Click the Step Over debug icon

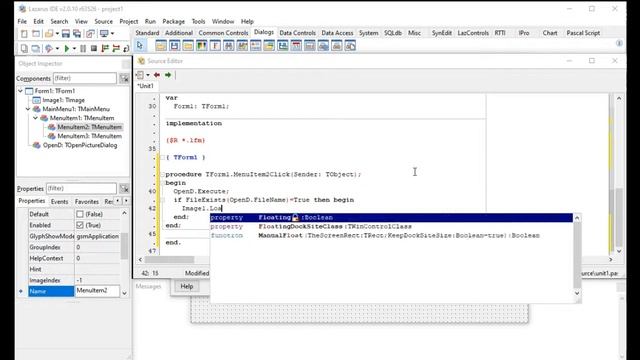click(x=116, y=49)
